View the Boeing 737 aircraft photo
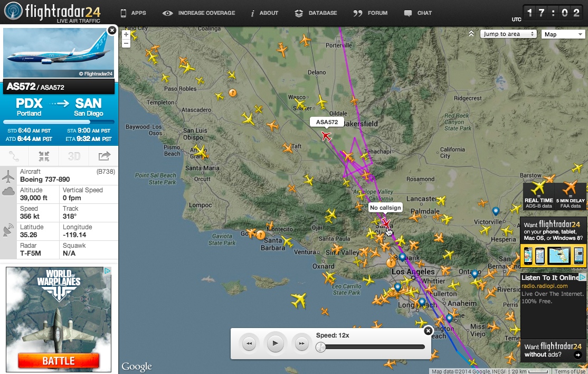 point(59,52)
